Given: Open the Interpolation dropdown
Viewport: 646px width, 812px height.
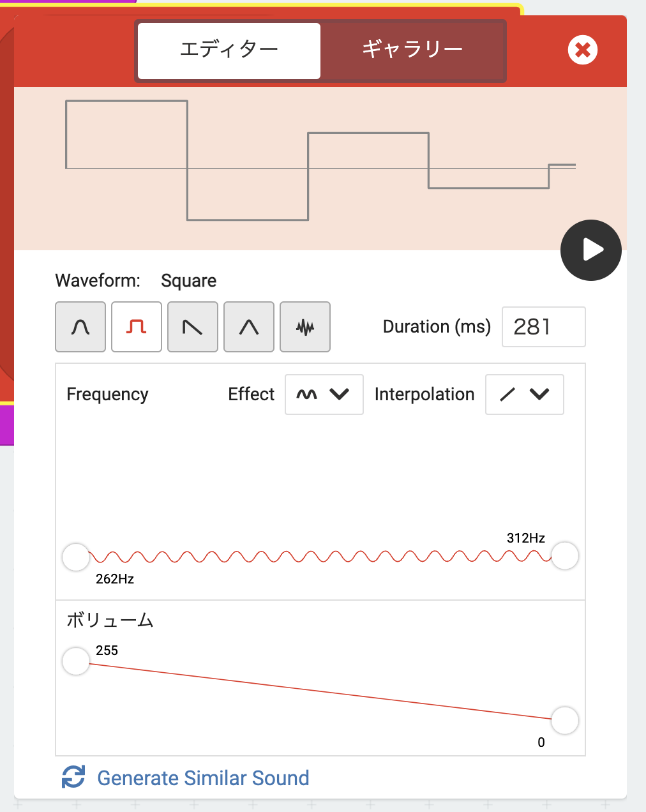Looking at the screenshot, I should pyautogui.click(x=524, y=395).
